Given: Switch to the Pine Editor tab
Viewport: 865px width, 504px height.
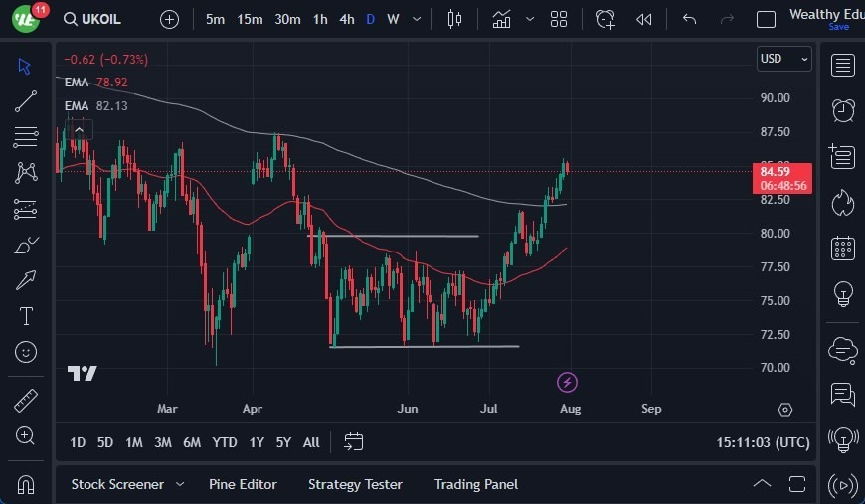Looking at the screenshot, I should point(243,484).
